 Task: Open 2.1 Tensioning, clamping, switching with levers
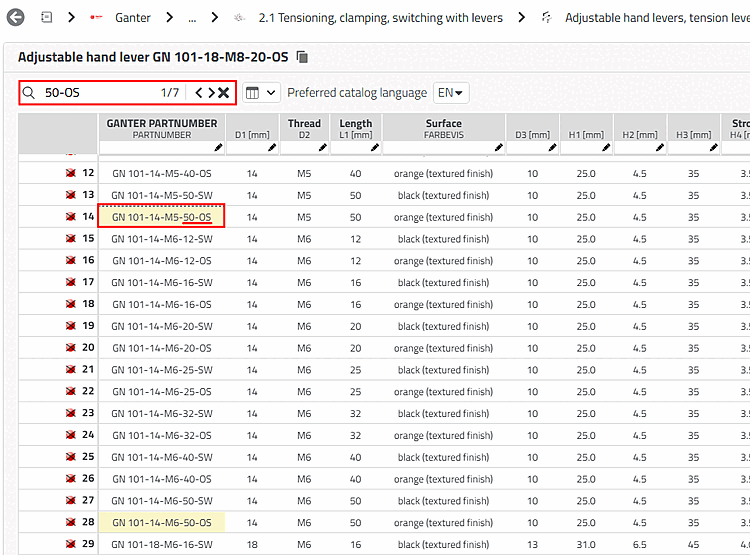tap(381, 18)
